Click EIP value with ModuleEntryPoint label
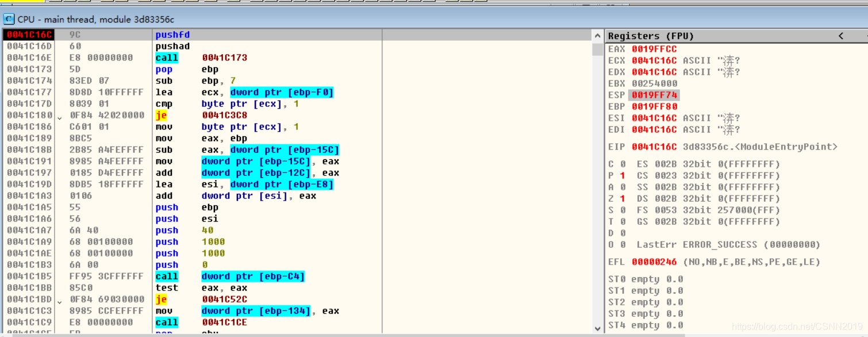Viewport: 868px width, 337px height. (x=735, y=147)
